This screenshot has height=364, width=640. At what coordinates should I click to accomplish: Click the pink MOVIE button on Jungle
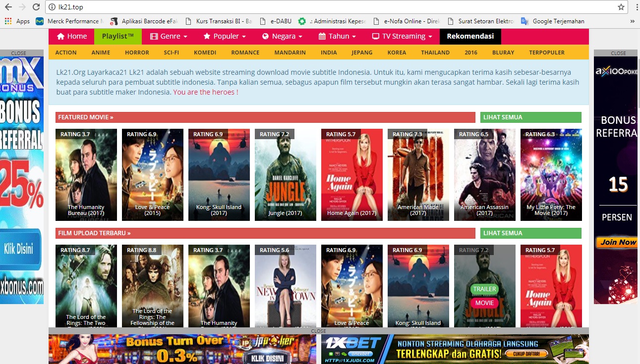484,303
